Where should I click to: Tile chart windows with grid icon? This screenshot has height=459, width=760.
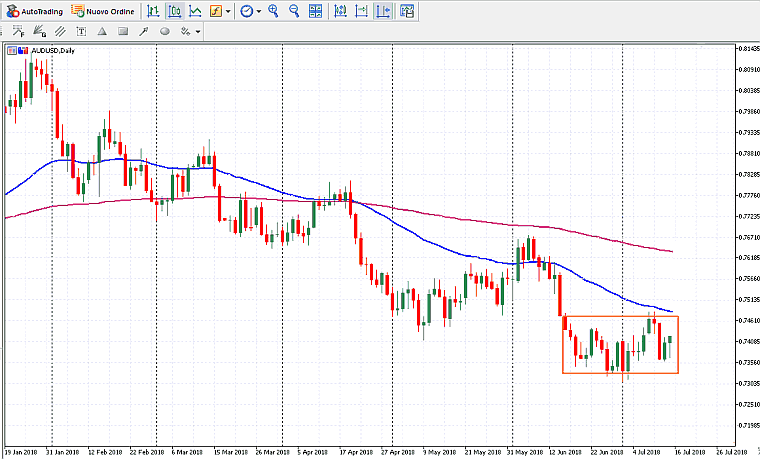tap(317, 11)
